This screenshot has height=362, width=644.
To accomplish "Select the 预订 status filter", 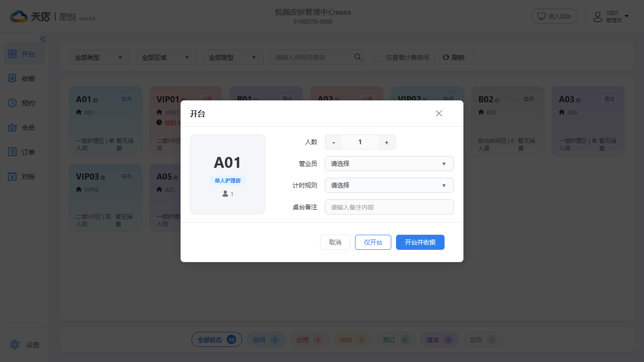I will point(396,339).
